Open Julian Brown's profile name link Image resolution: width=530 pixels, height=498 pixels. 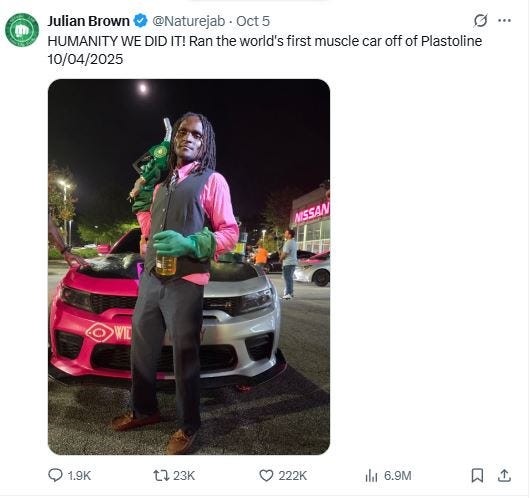pyautogui.click(x=88, y=21)
